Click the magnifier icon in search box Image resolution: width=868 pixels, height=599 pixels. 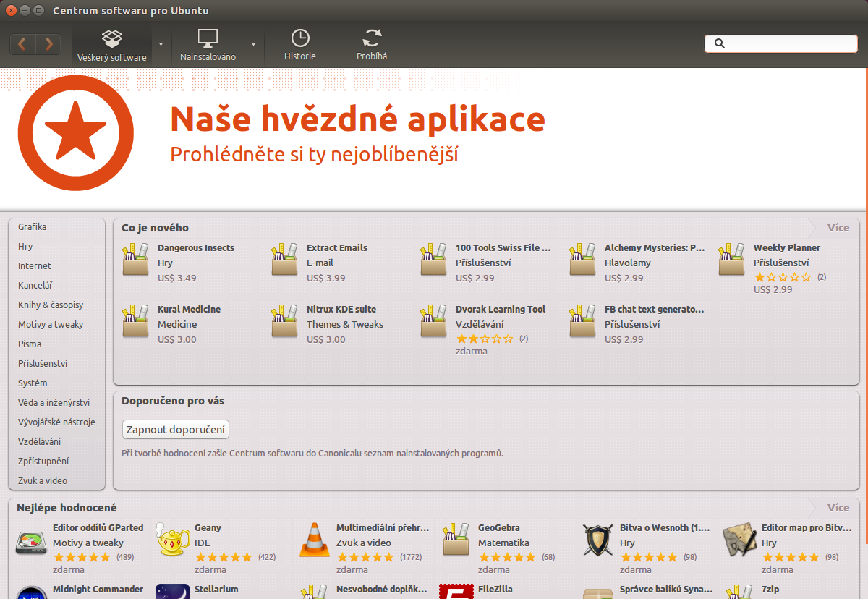click(x=719, y=43)
